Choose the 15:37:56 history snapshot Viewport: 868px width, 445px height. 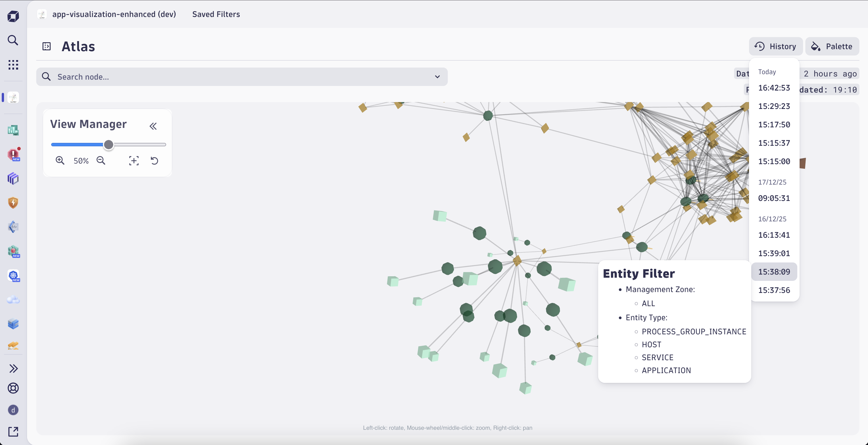click(774, 290)
